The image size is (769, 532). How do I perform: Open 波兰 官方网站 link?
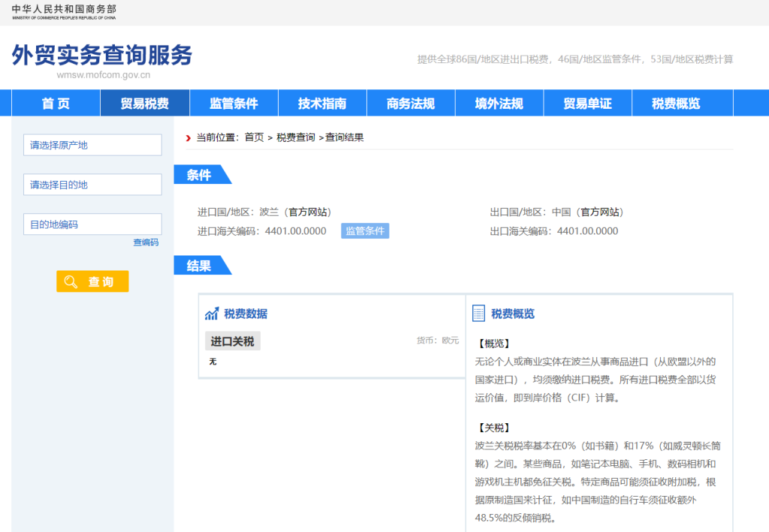click(308, 212)
